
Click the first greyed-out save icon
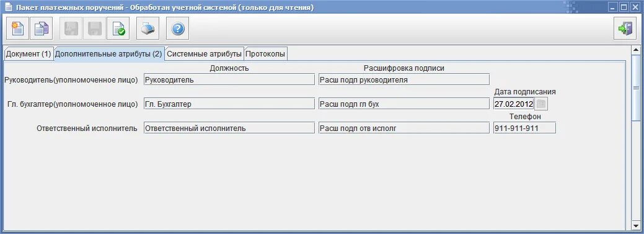71,29
